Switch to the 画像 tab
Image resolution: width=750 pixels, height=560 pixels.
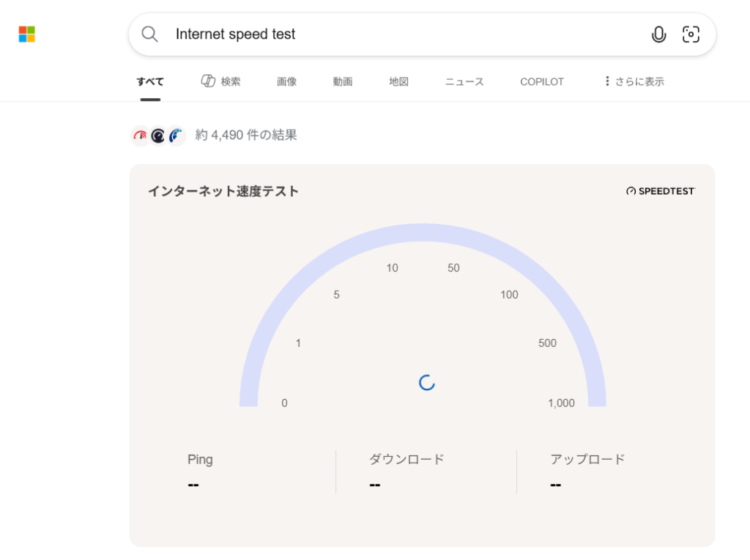(x=286, y=82)
